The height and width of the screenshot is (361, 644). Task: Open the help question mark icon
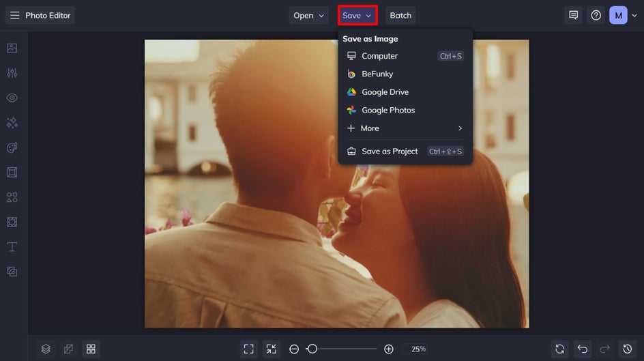pyautogui.click(x=596, y=15)
